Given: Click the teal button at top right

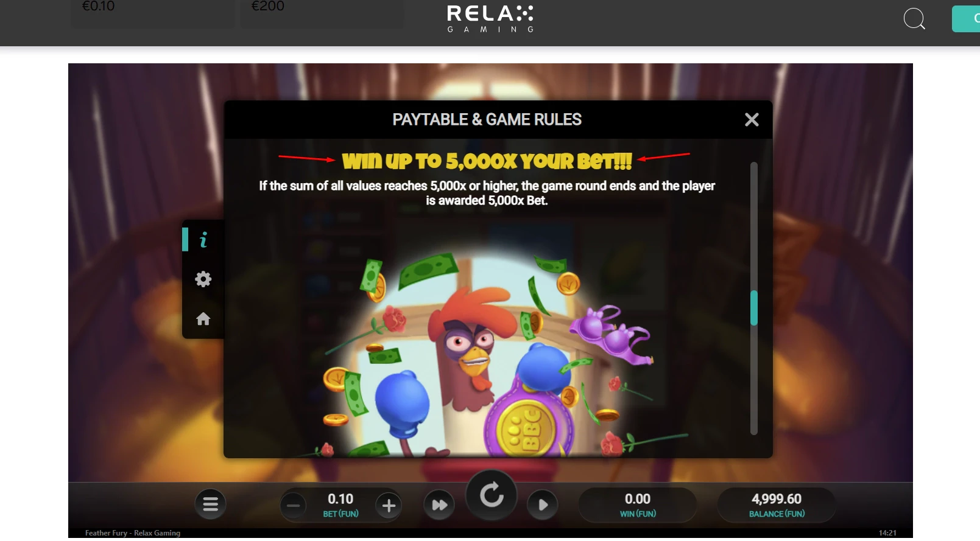Looking at the screenshot, I should coord(966,19).
